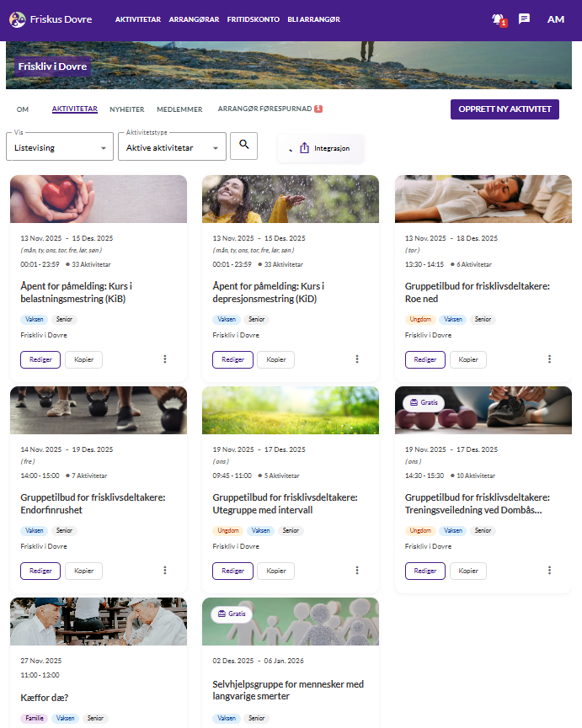The height and width of the screenshot is (728, 582).
Task: Switch to the Nyheiter tab
Action: coord(127,109)
